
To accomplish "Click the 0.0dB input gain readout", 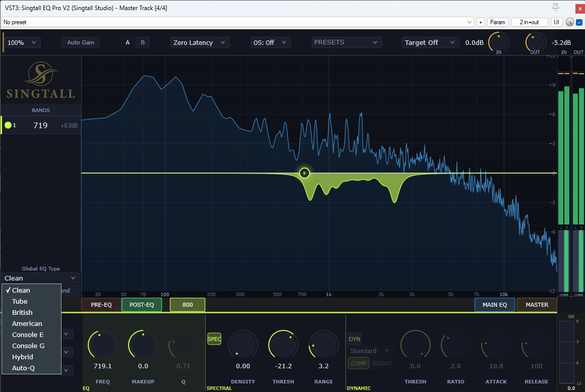I will point(474,42).
